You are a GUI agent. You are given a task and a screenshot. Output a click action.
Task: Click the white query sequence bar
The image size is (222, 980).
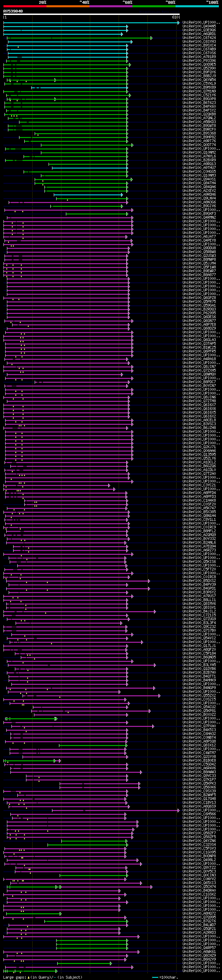pos(92,15)
